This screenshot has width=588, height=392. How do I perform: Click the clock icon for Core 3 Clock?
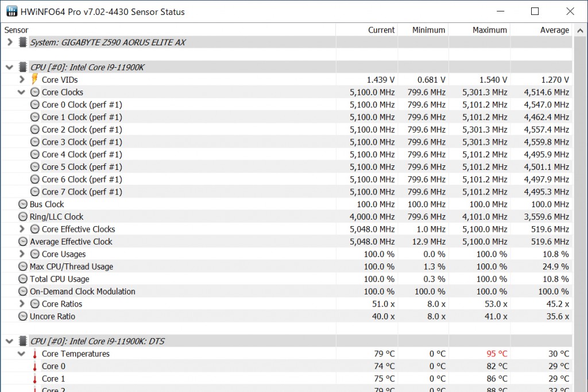(35, 142)
